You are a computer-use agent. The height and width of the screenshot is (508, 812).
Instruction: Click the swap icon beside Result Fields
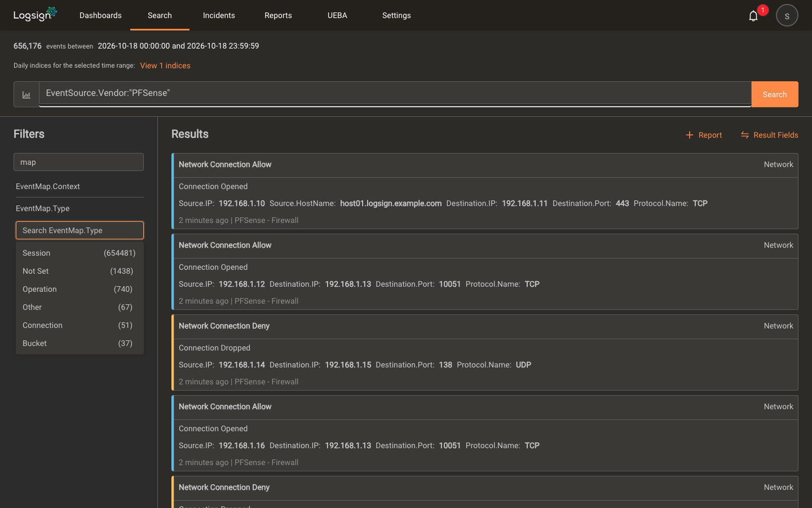click(x=744, y=135)
